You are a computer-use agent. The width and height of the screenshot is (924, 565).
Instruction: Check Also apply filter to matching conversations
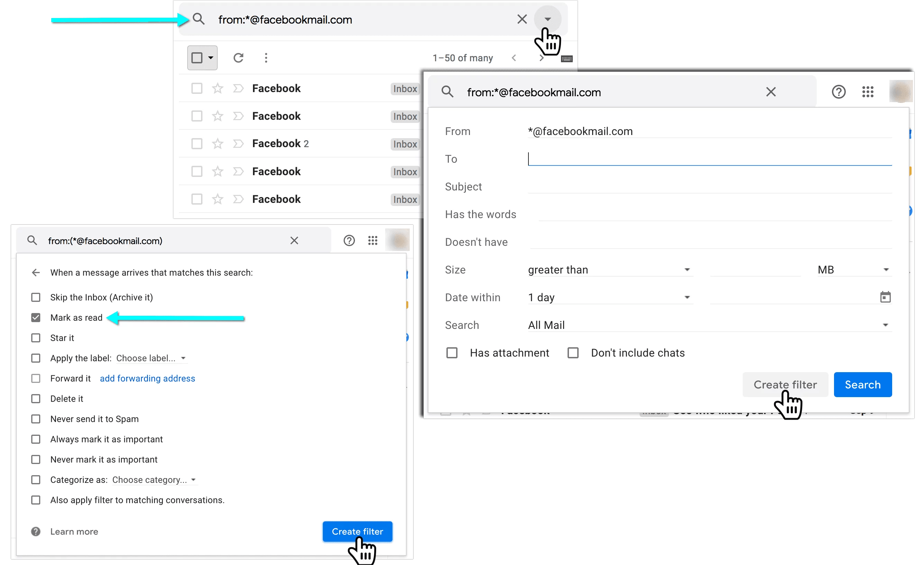pos(36,500)
